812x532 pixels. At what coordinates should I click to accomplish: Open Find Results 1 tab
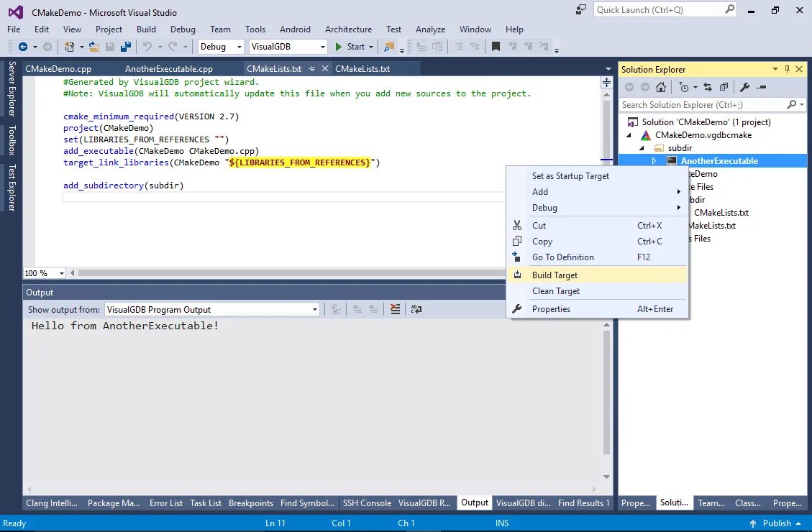pyautogui.click(x=583, y=503)
